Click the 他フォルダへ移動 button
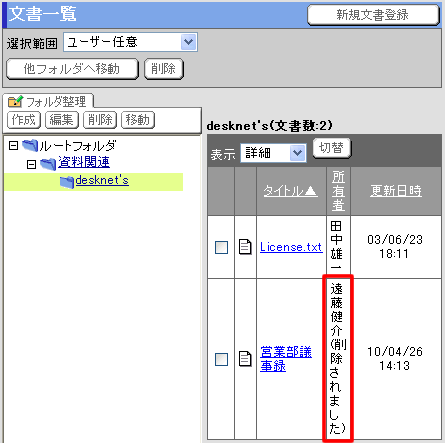The height and width of the screenshot is (443, 445). (72, 69)
